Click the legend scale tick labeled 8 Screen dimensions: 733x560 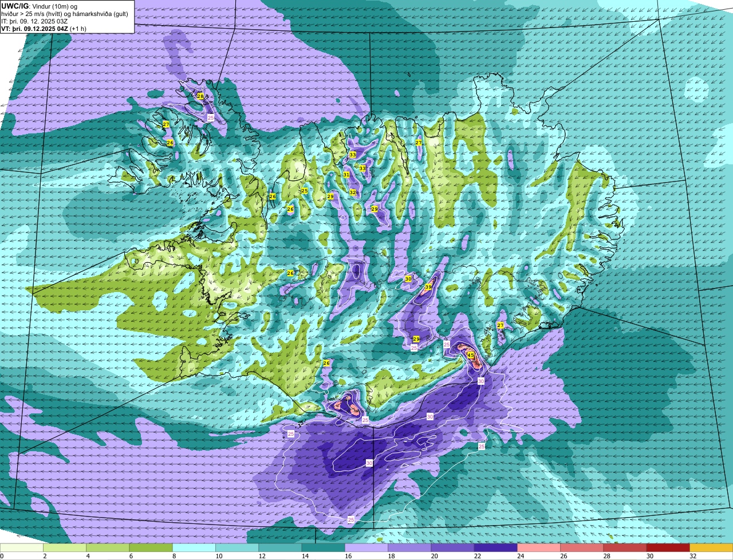173,556
